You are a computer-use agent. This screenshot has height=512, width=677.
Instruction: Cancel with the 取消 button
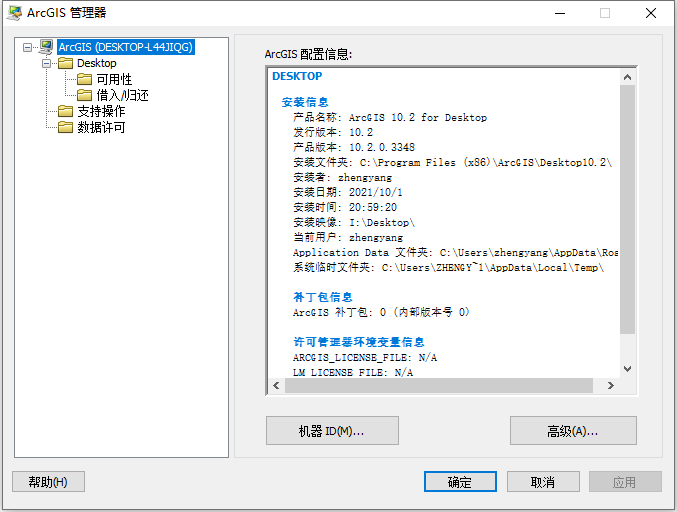tap(543, 481)
